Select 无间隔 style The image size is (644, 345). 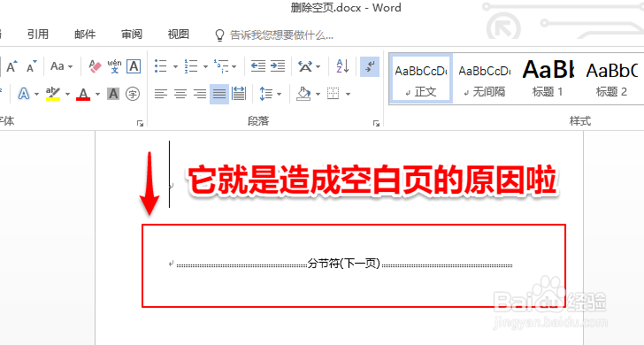(485, 78)
